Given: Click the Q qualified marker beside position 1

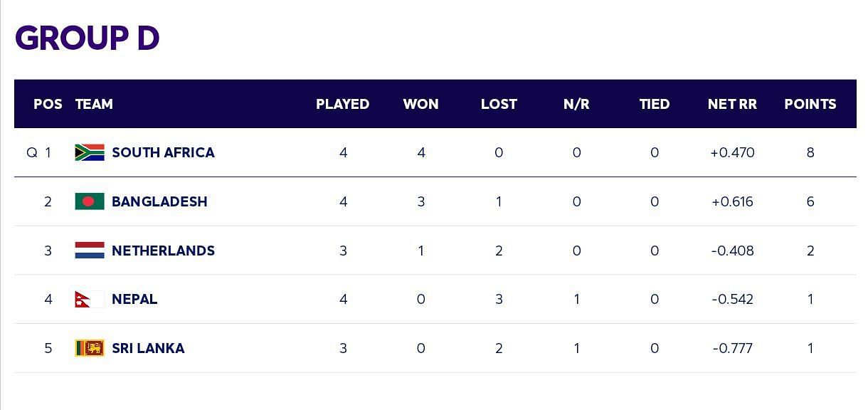Looking at the screenshot, I should click(32, 152).
